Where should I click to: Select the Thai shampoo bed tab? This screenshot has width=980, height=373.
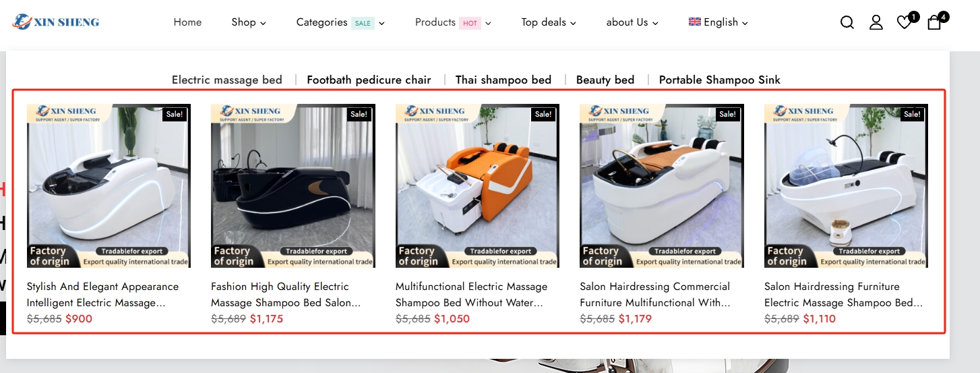(x=503, y=80)
